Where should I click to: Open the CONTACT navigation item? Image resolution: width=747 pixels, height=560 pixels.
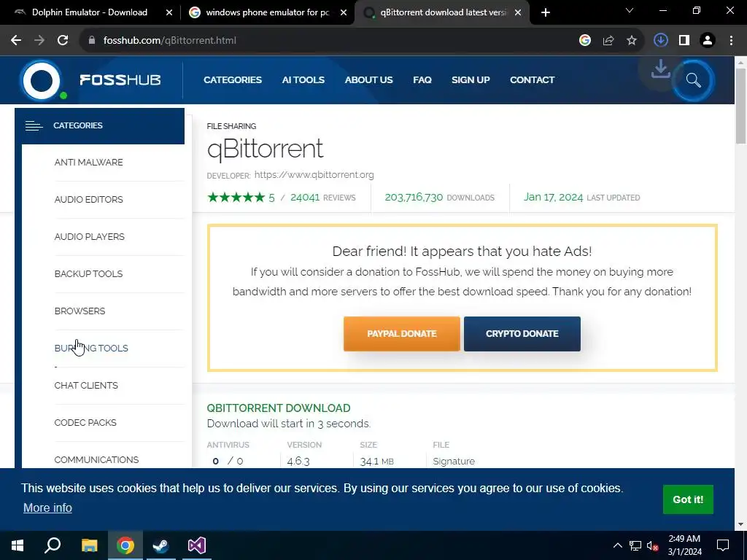coord(532,80)
